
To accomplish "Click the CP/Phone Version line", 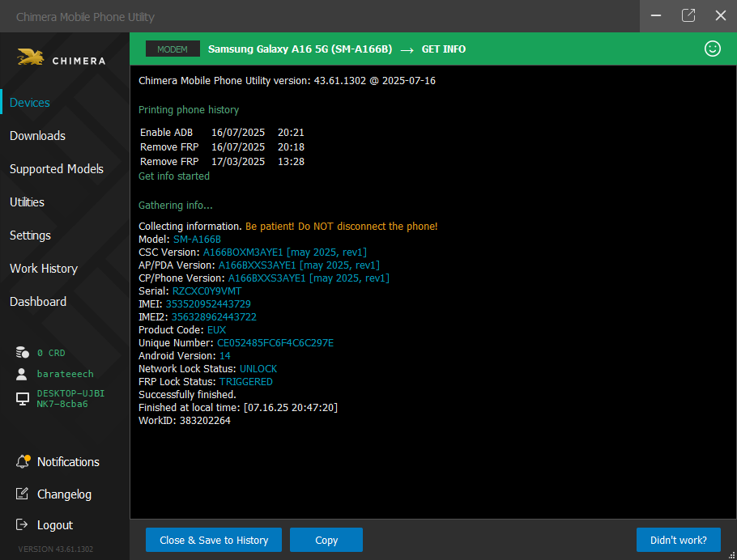I will tap(264, 278).
